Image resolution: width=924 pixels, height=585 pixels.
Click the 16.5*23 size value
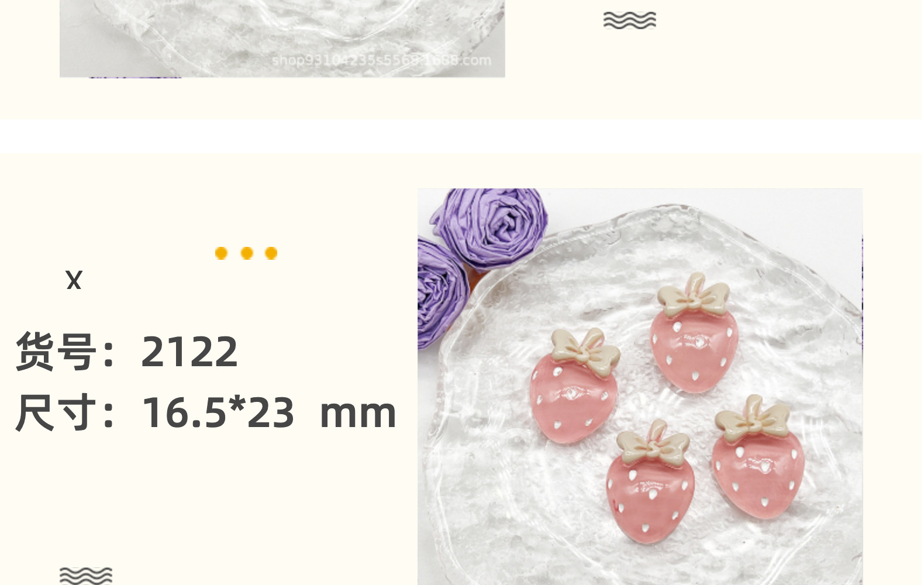[218, 412]
